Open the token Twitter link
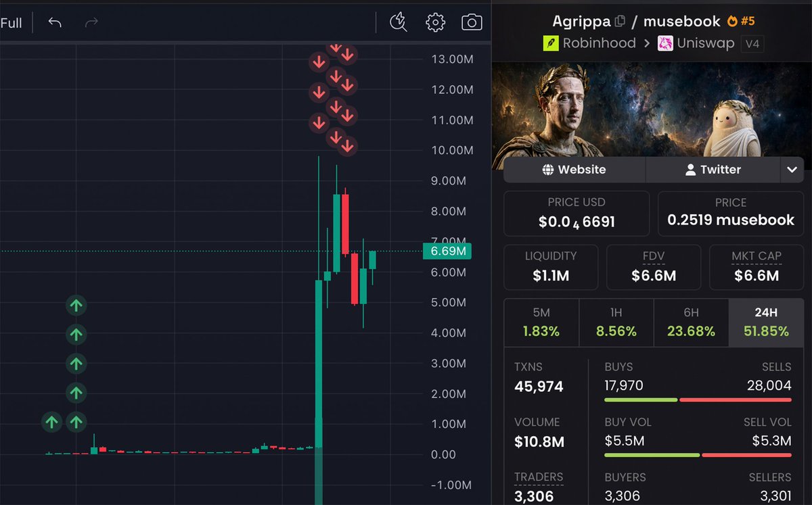Image resolution: width=812 pixels, height=505 pixels. (x=713, y=170)
